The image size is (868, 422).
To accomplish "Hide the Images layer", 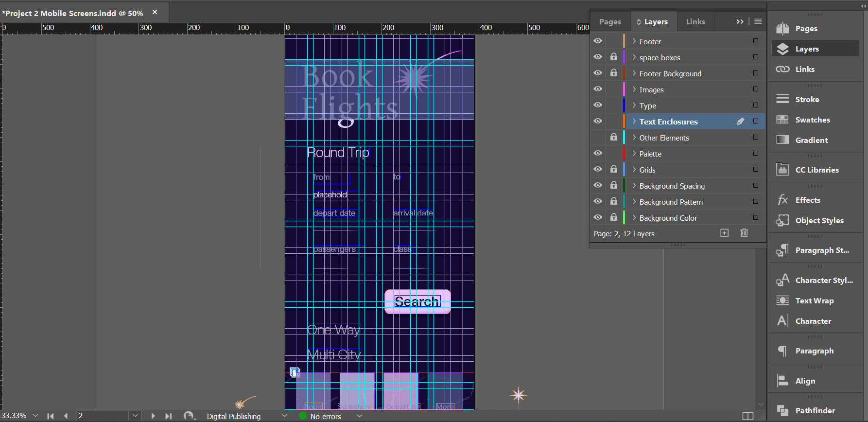I will (x=598, y=89).
